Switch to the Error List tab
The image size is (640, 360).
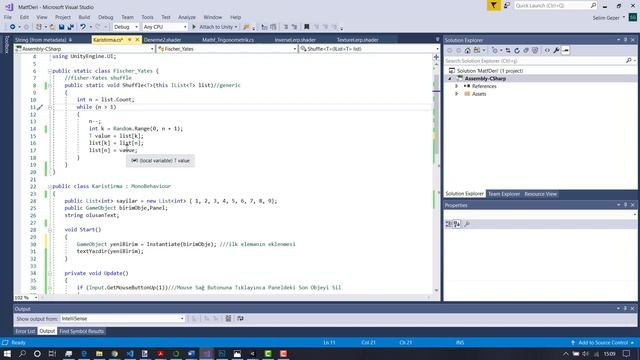pos(25,331)
